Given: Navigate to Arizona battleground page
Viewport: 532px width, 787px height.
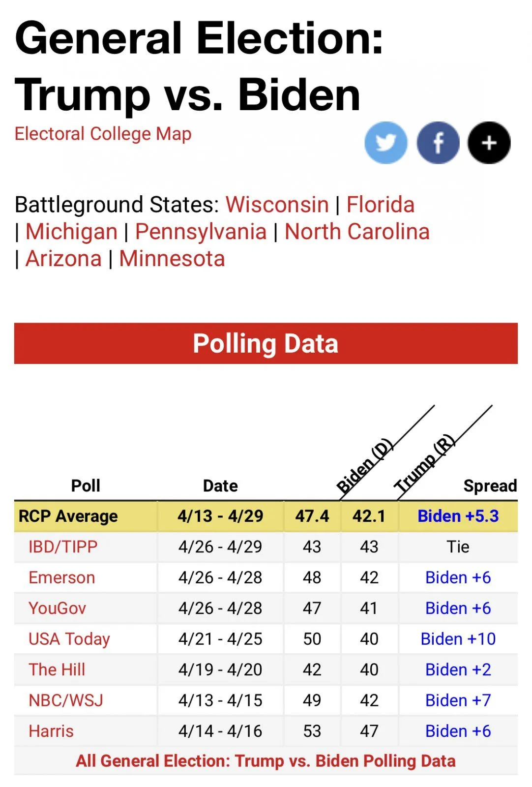Looking at the screenshot, I should point(63,259).
